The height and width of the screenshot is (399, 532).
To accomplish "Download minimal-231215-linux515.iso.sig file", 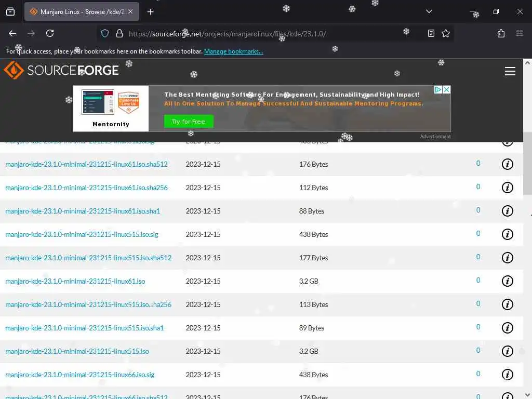I will click(82, 234).
